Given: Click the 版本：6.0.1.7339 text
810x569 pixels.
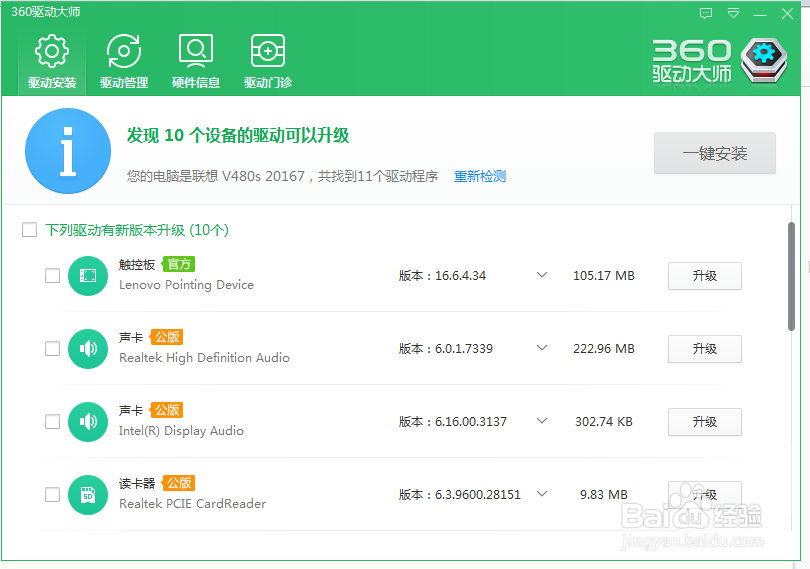Looking at the screenshot, I should pyautogui.click(x=445, y=349).
